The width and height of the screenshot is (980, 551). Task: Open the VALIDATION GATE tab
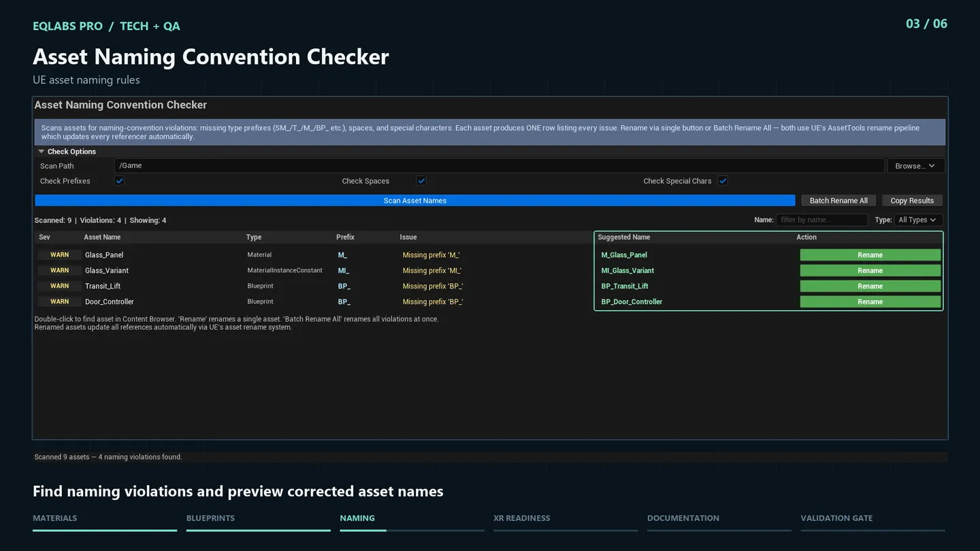coord(836,518)
